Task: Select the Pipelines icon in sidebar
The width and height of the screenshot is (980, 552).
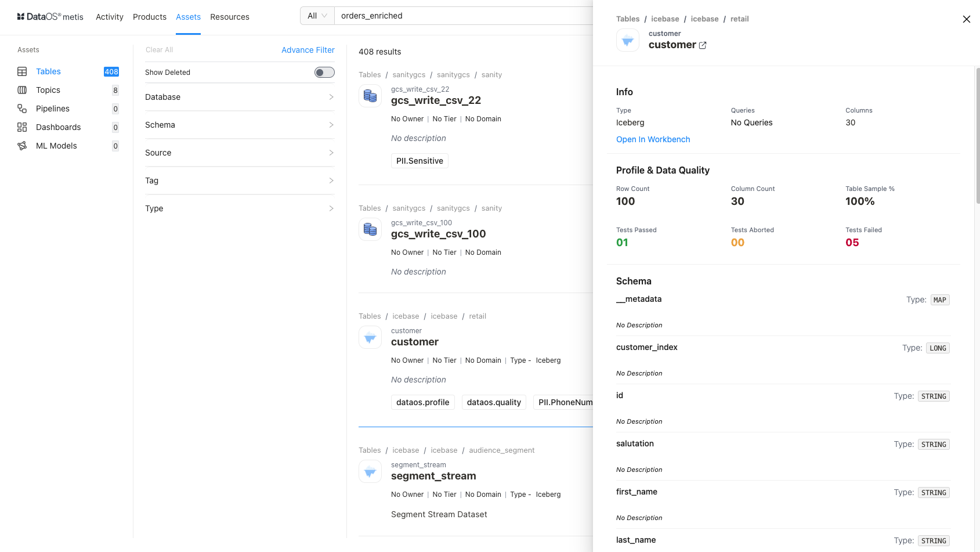Action: click(22, 109)
